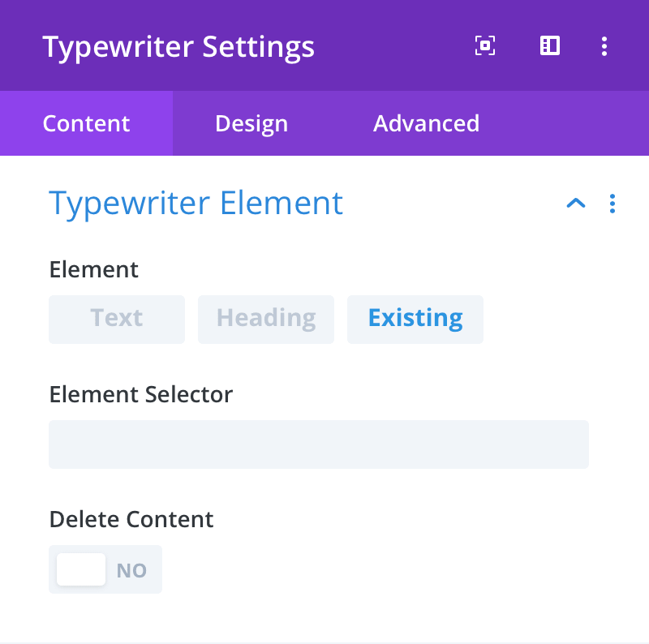Switch to the Content tab
This screenshot has height=644, width=649.
87,123
